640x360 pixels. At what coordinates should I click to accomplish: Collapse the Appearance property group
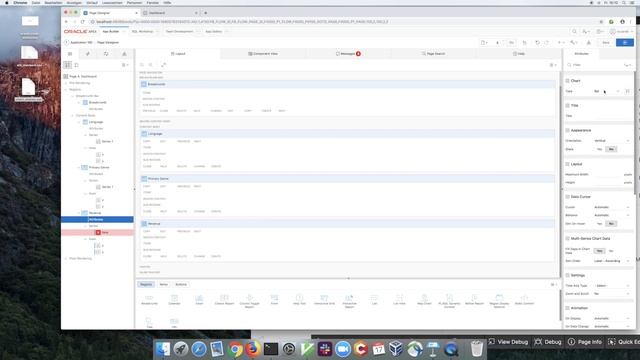(x=567, y=130)
